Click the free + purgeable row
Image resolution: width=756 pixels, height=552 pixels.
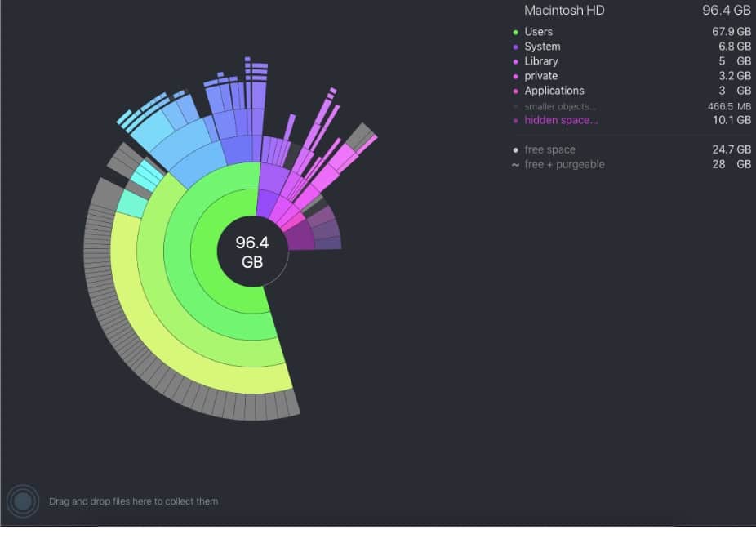tap(632, 164)
